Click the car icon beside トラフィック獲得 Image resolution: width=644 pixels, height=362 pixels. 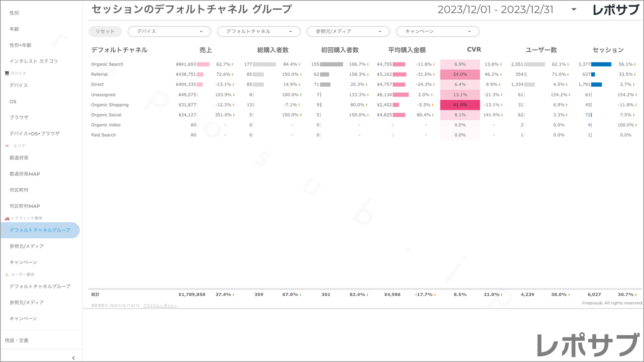click(x=7, y=218)
